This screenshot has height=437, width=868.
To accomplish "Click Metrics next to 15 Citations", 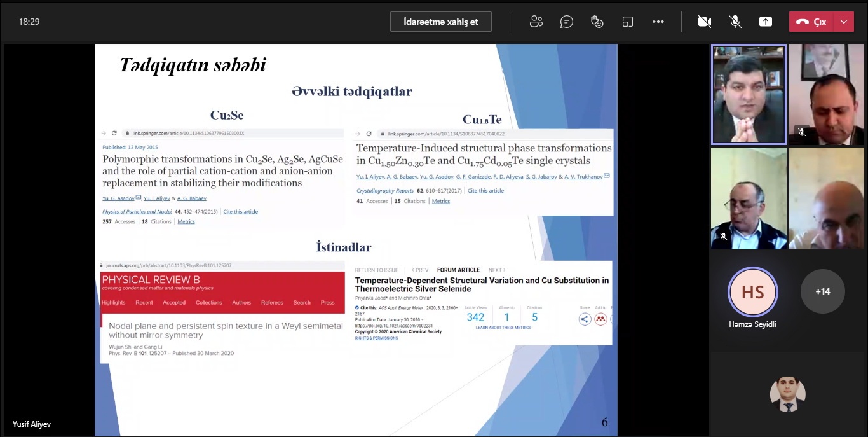I will pos(441,201).
